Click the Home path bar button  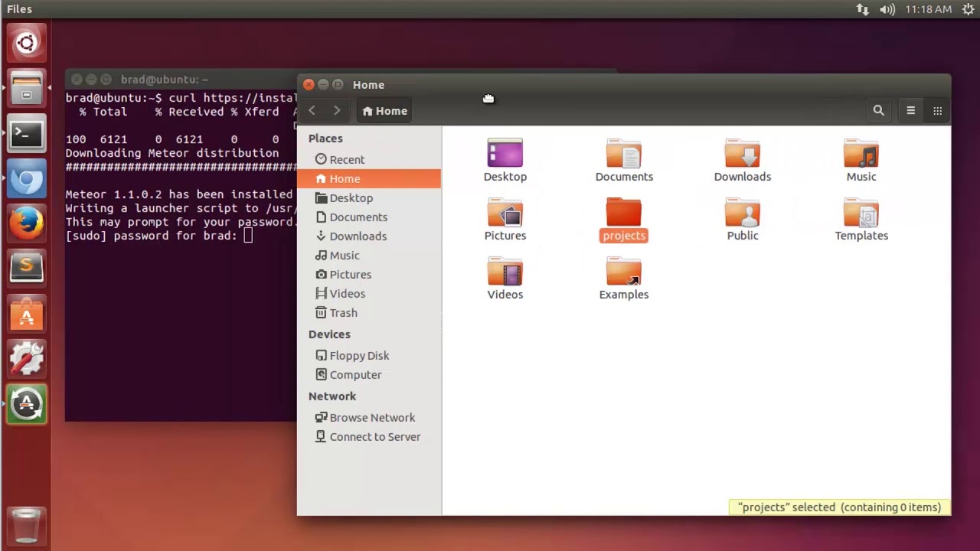[x=385, y=111]
